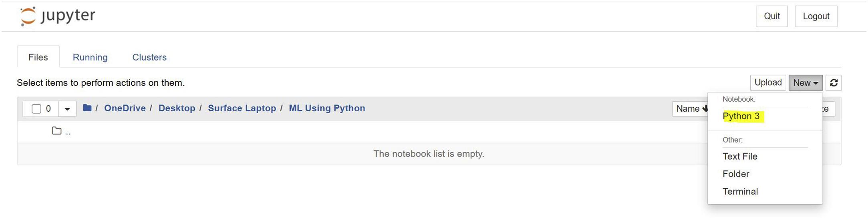Click the Logout button

(x=816, y=16)
